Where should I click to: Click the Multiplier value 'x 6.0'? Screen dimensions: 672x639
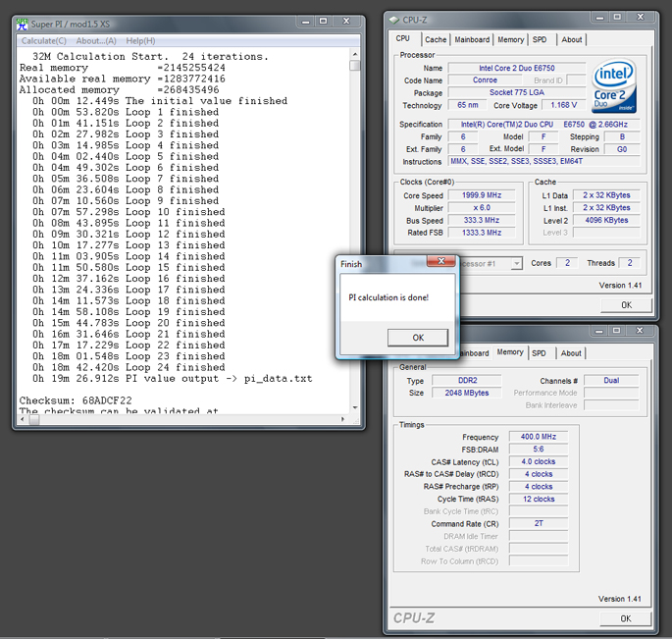coord(482,208)
